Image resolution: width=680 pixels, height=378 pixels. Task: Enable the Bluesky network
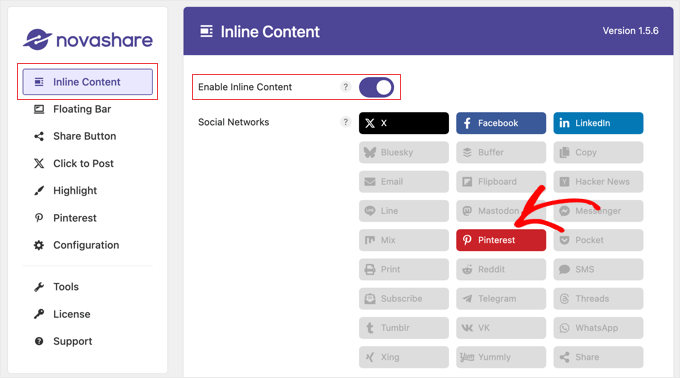(x=404, y=153)
